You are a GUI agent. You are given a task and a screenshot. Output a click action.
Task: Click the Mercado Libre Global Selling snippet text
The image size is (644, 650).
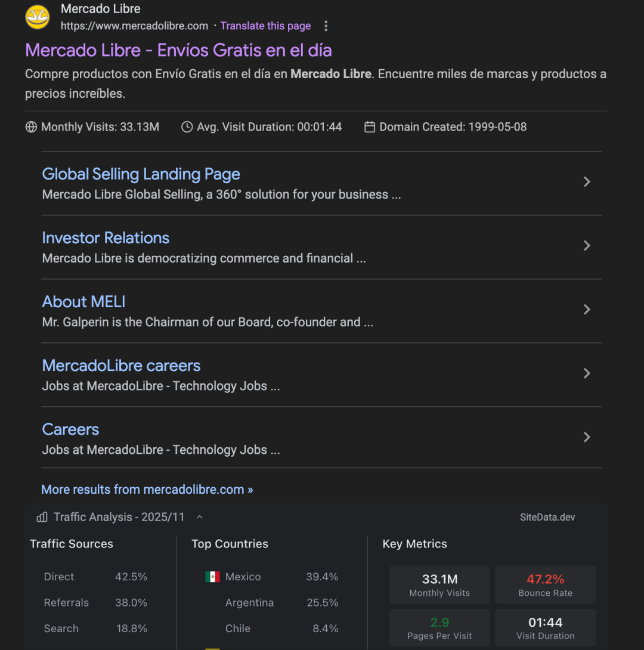click(222, 194)
